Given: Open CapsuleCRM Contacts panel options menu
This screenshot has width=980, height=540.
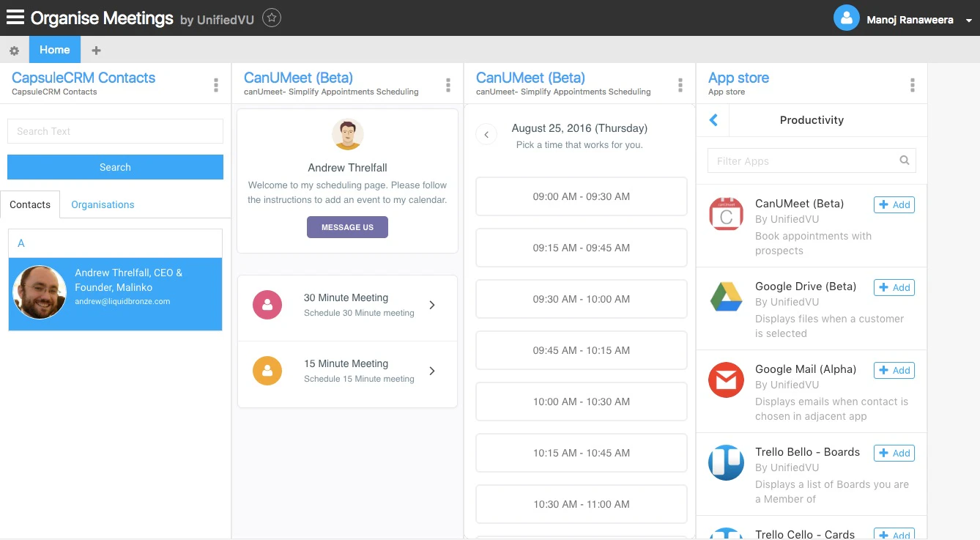Looking at the screenshot, I should (x=215, y=86).
